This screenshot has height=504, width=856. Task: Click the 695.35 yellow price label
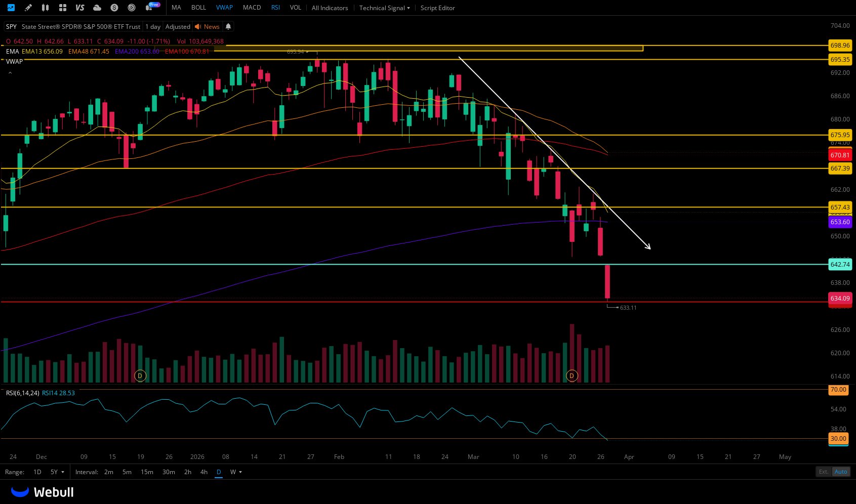point(840,59)
